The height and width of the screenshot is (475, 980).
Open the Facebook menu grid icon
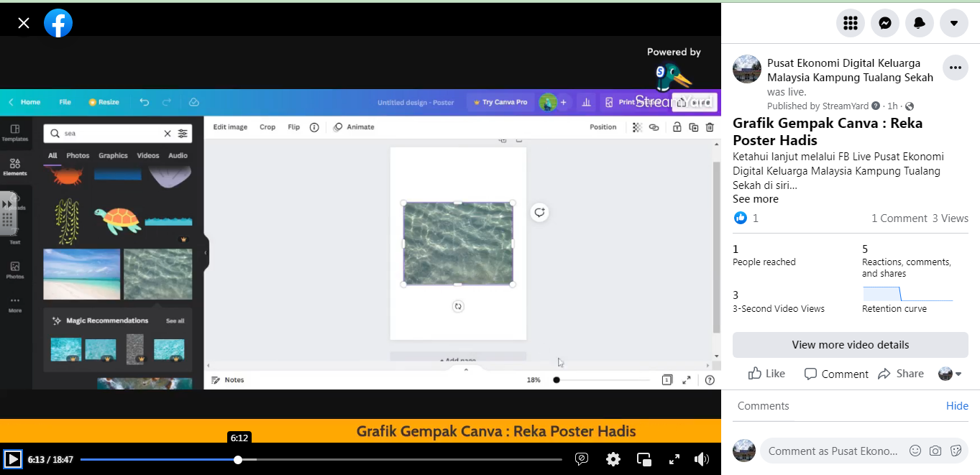851,23
